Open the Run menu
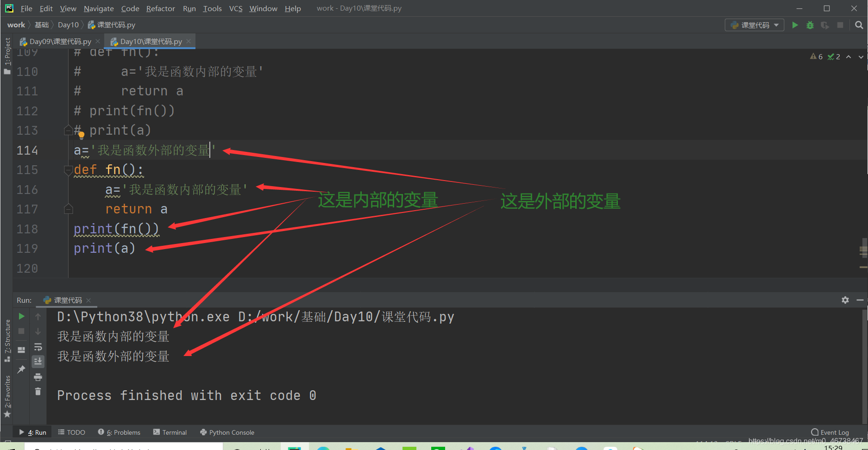This screenshot has height=450, width=868. coord(189,8)
